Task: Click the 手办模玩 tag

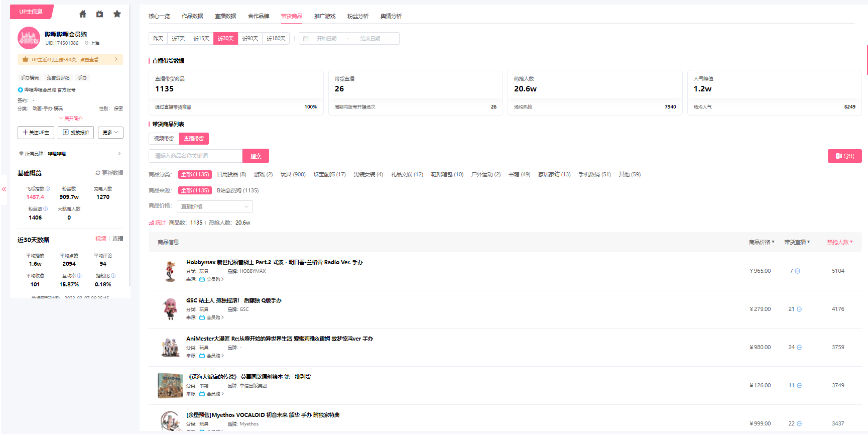Action: pyautogui.click(x=30, y=78)
